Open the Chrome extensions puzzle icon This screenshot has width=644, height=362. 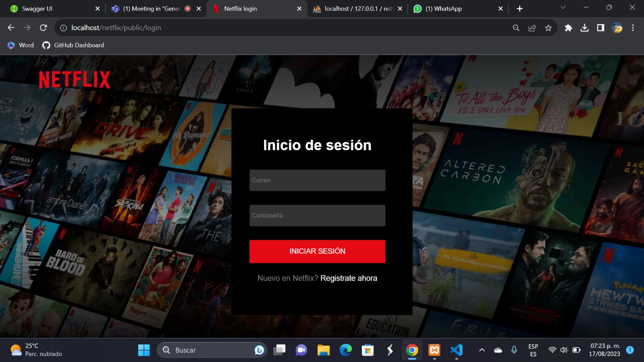[568, 28]
